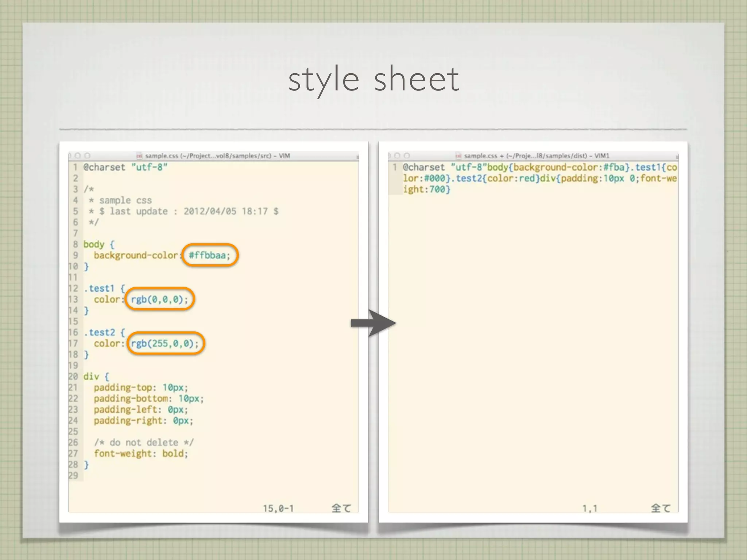The image size is (747, 560).
Task: Click the '/* do not delete */' comment
Action: 144,443
